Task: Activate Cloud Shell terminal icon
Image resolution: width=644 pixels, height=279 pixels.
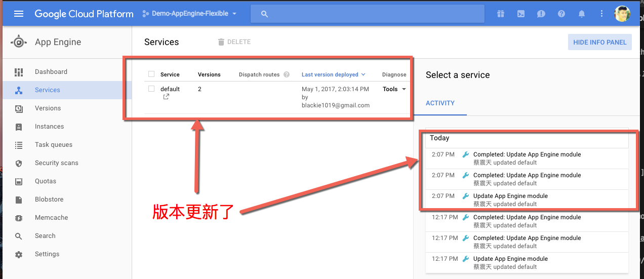Action: coord(521,14)
